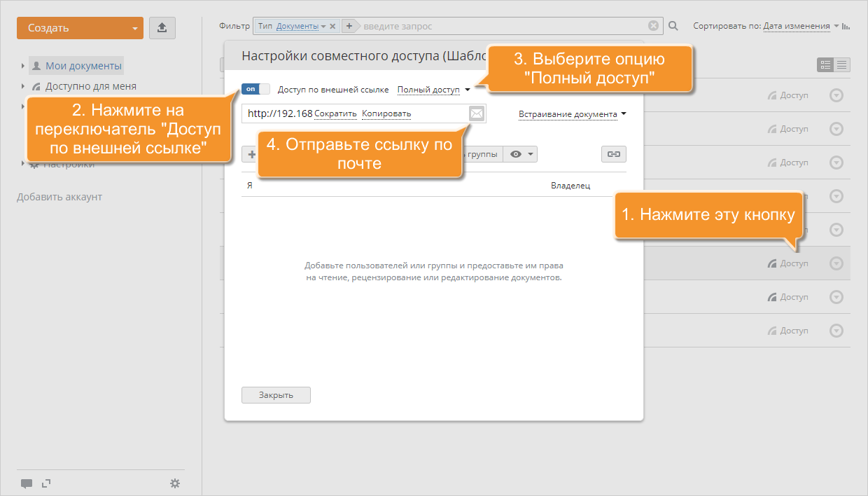868x496 pixels.
Task: Switch to the compact list view toggle
Action: (842, 64)
